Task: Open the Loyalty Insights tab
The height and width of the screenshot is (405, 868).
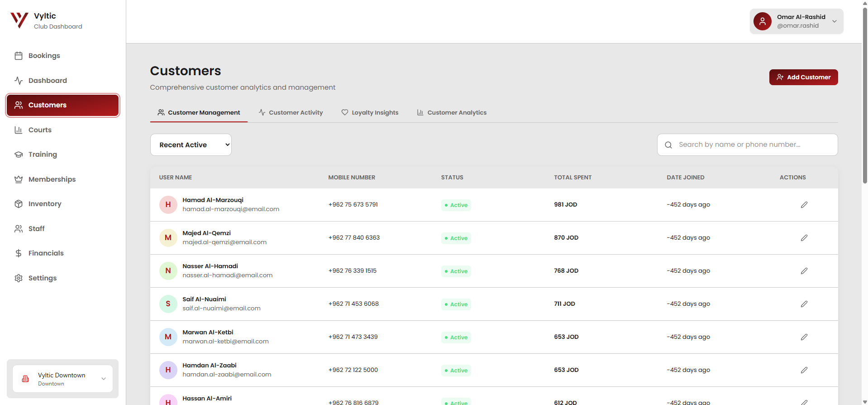Action: pyautogui.click(x=370, y=113)
